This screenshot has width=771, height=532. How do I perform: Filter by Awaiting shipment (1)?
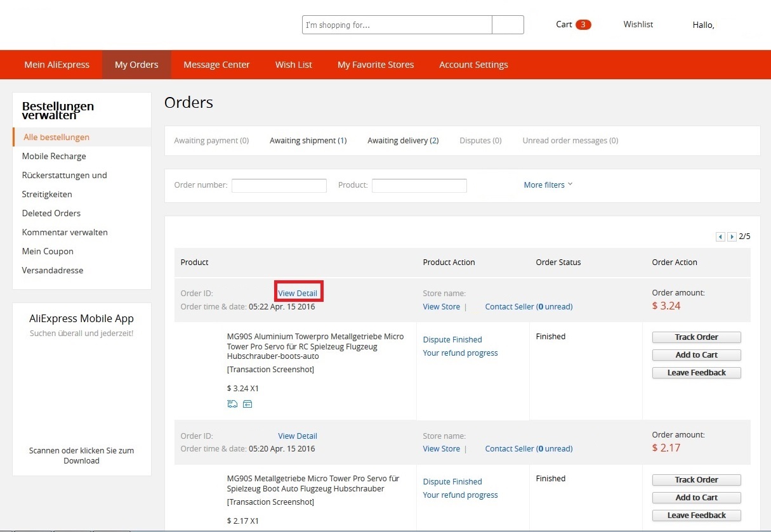coord(308,140)
